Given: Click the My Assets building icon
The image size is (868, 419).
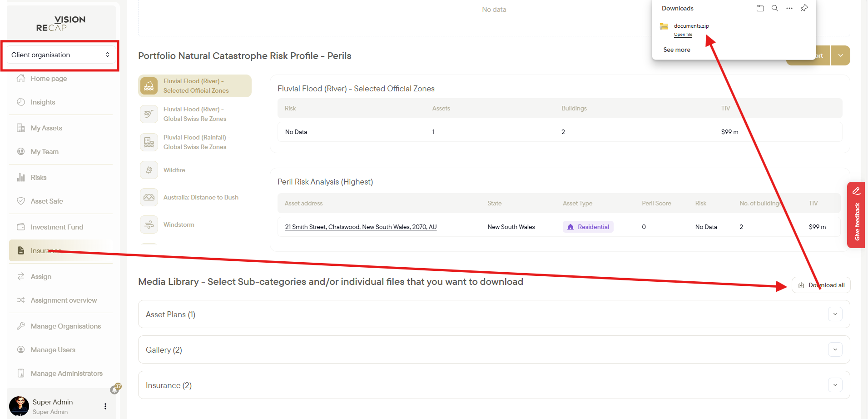Looking at the screenshot, I should pos(21,128).
